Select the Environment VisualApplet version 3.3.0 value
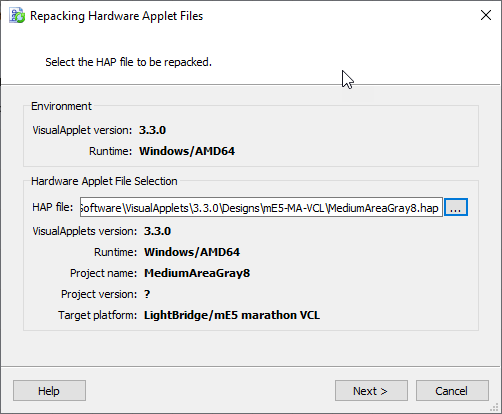 point(152,130)
